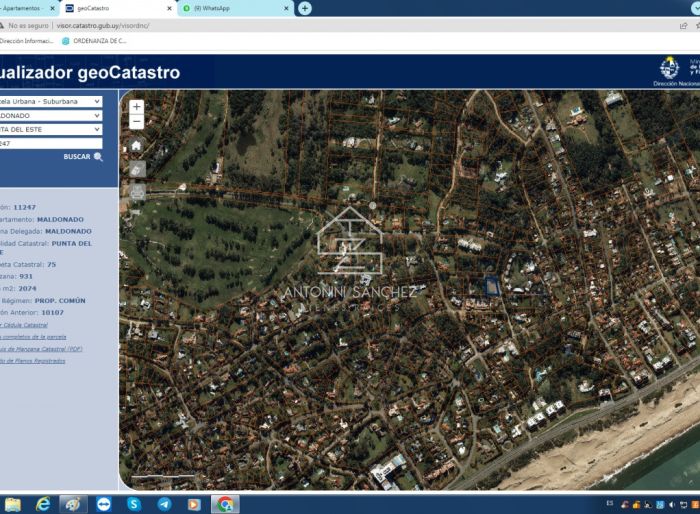Click the print map icon

(x=137, y=192)
